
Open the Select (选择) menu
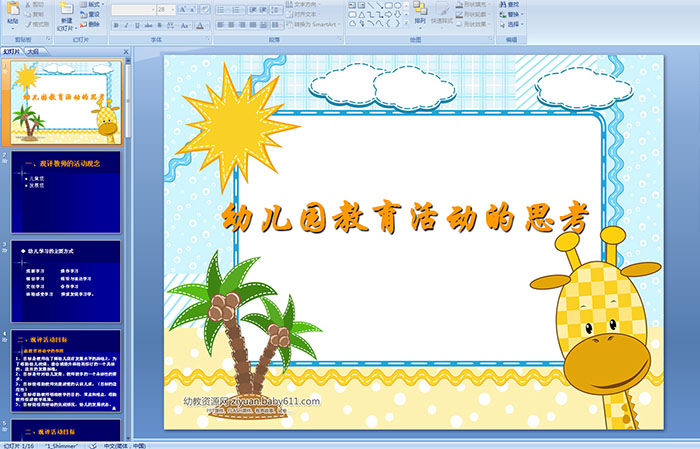coord(511,24)
